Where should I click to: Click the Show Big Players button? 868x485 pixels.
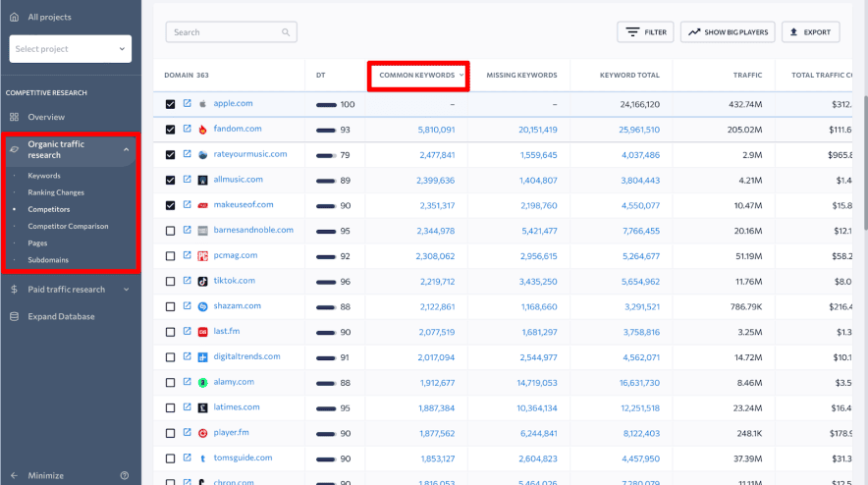tap(728, 32)
